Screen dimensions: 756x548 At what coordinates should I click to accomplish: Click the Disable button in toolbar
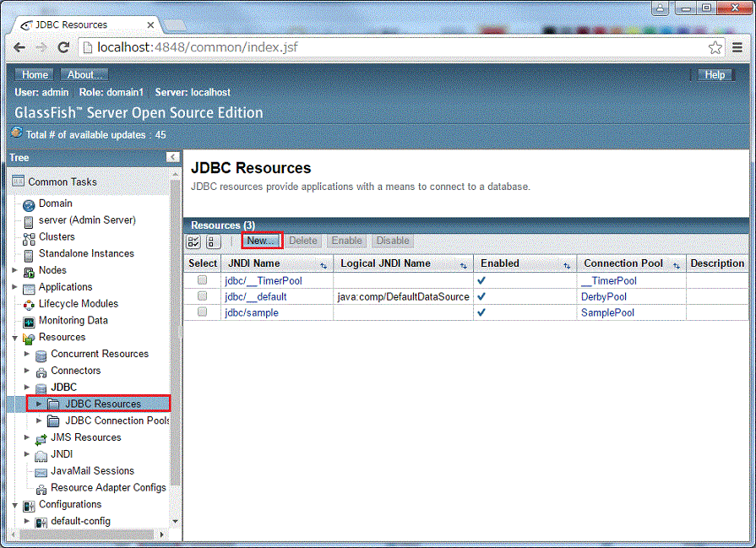point(393,241)
